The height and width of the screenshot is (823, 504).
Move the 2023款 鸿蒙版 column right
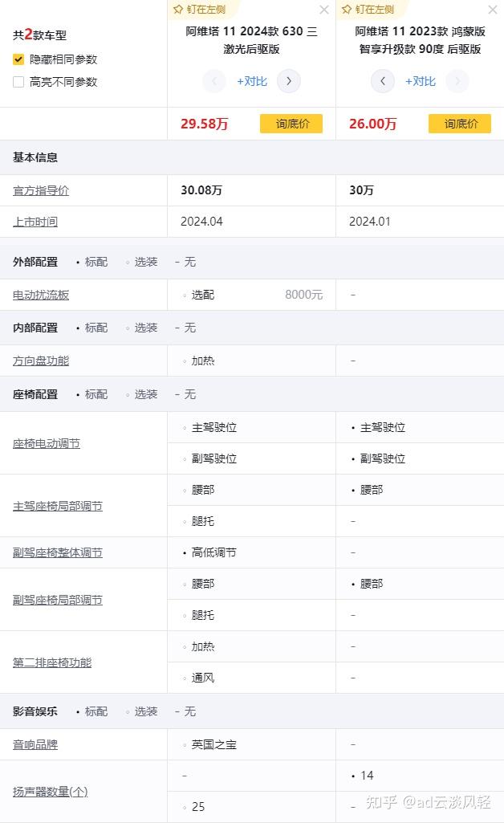tap(457, 81)
